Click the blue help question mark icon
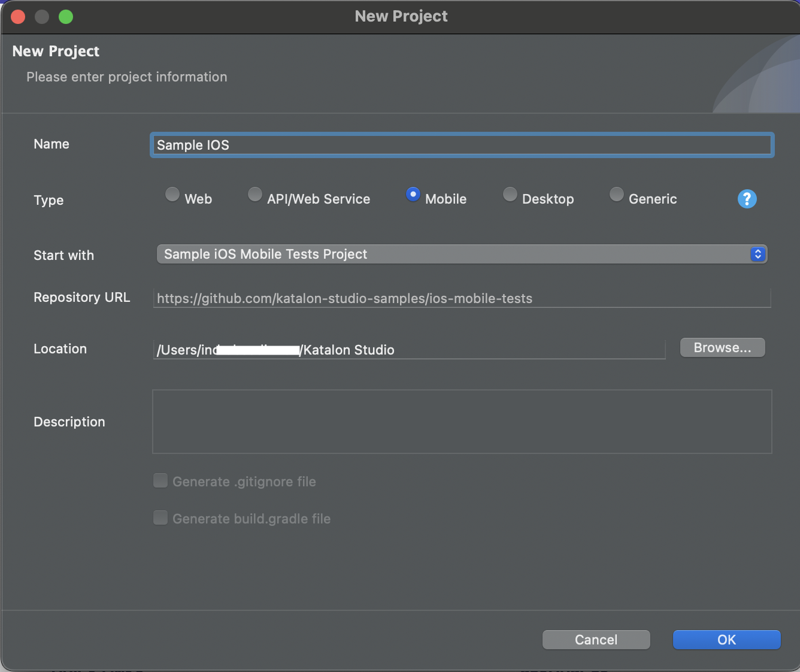The height and width of the screenshot is (672, 800). pyautogui.click(x=747, y=199)
